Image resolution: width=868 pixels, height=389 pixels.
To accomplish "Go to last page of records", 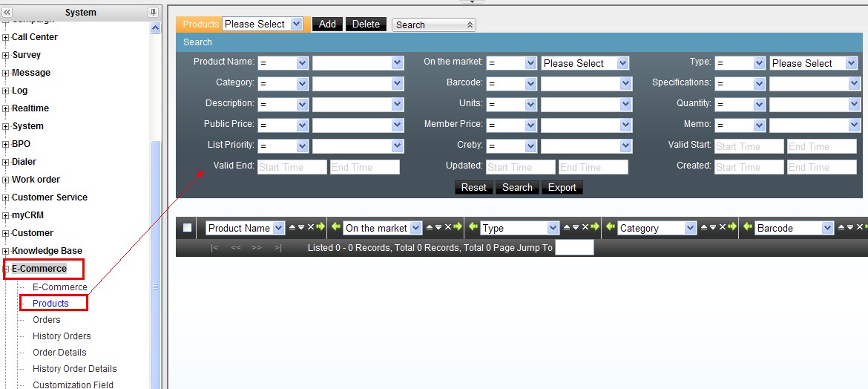I will [277, 248].
